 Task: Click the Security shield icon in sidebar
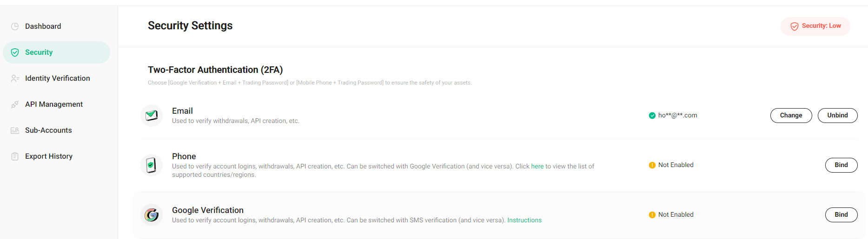[15, 52]
